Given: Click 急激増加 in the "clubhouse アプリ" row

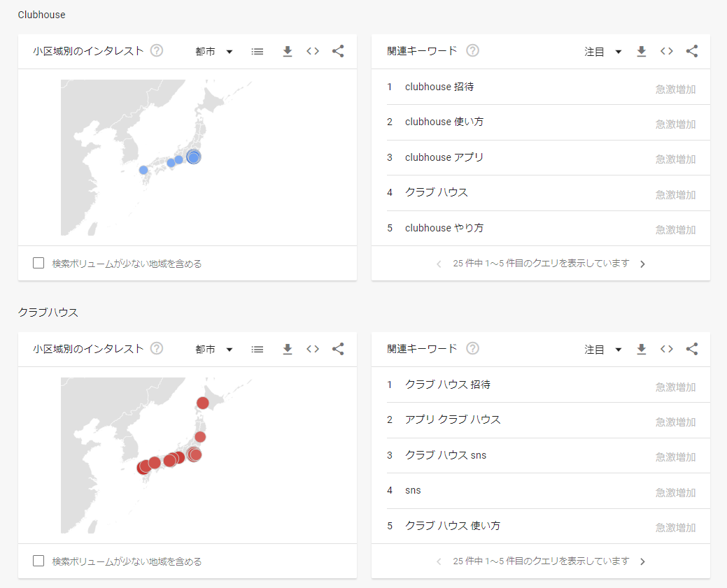Looking at the screenshot, I should point(675,159).
